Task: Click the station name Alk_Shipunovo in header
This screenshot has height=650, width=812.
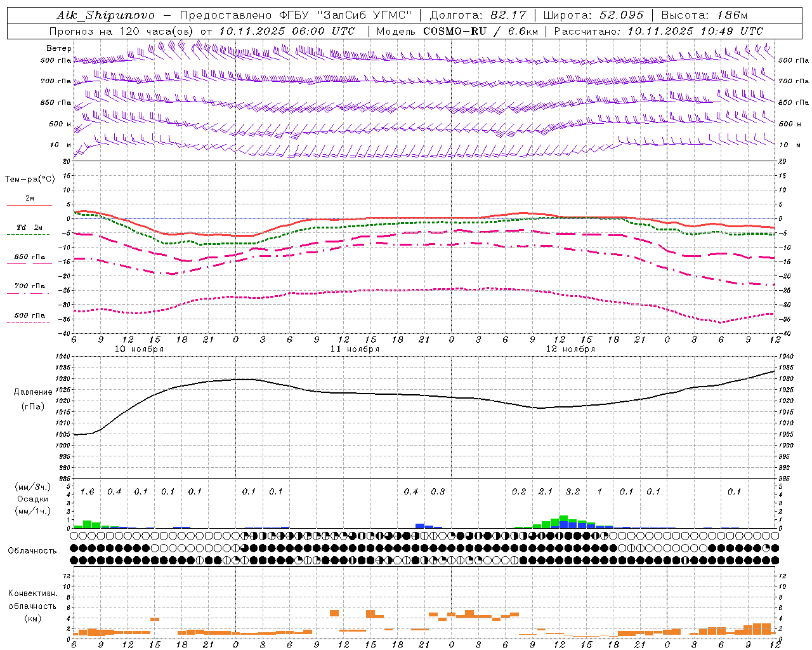Action: 105,16
